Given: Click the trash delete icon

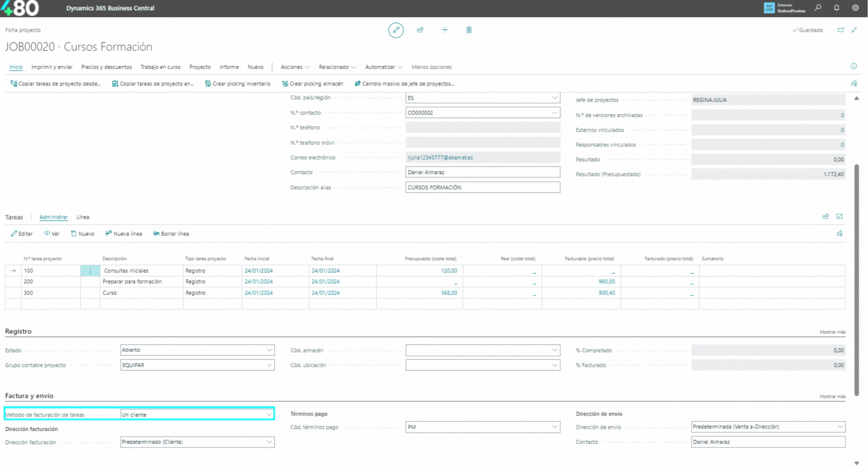Looking at the screenshot, I should pyautogui.click(x=469, y=30).
